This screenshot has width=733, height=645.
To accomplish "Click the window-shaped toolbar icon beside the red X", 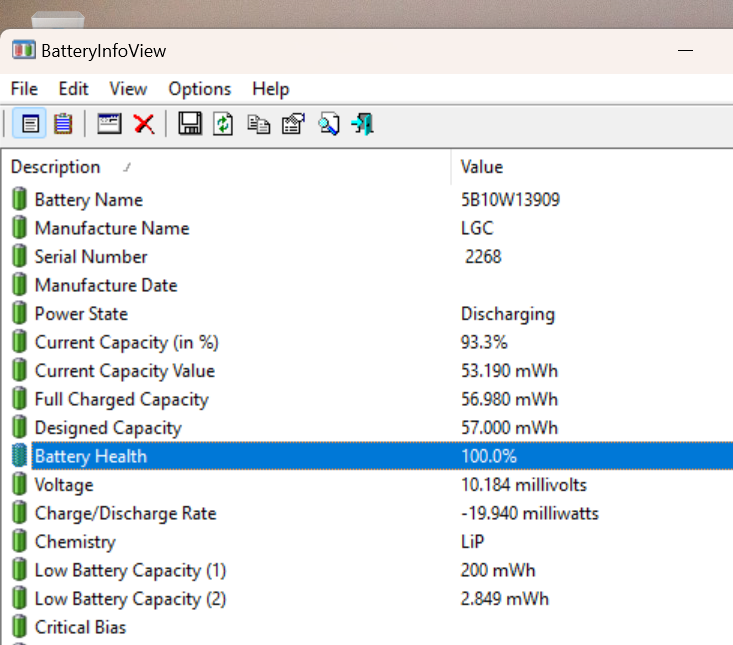I will coord(109,124).
